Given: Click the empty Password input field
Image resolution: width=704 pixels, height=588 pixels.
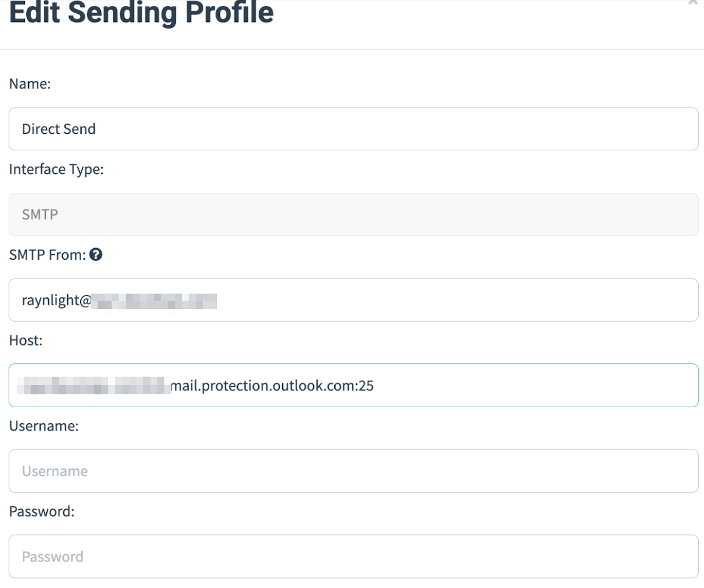Looking at the screenshot, I should click(334, 556).
